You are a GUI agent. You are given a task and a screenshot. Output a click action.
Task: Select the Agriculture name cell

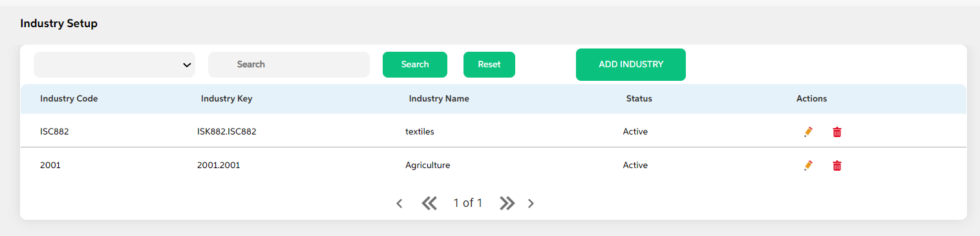pos(427,166)
